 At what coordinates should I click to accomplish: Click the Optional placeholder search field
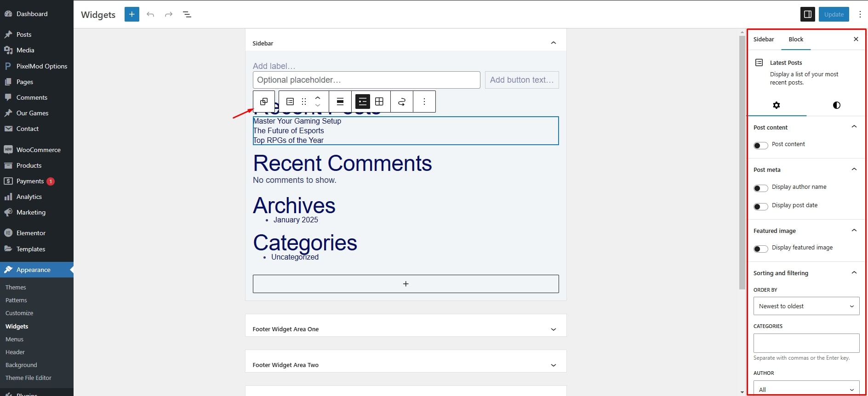(x=366, y=80)
